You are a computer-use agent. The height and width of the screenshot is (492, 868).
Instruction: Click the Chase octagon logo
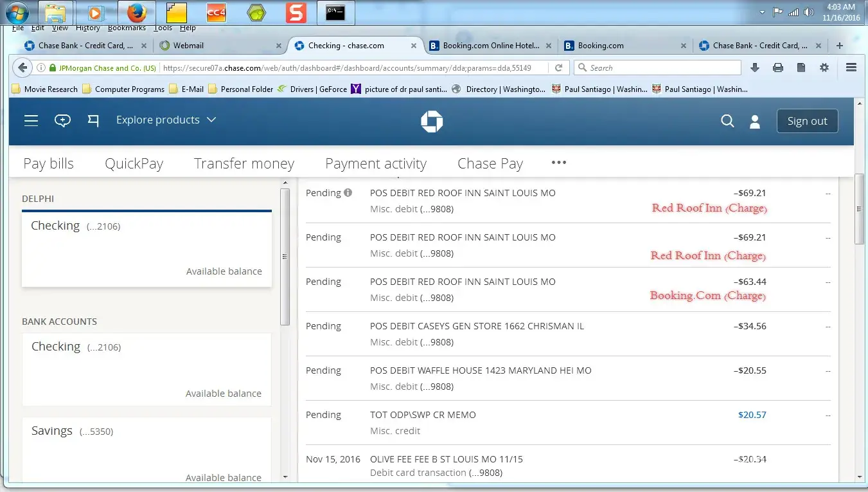[x=432, y=121]
